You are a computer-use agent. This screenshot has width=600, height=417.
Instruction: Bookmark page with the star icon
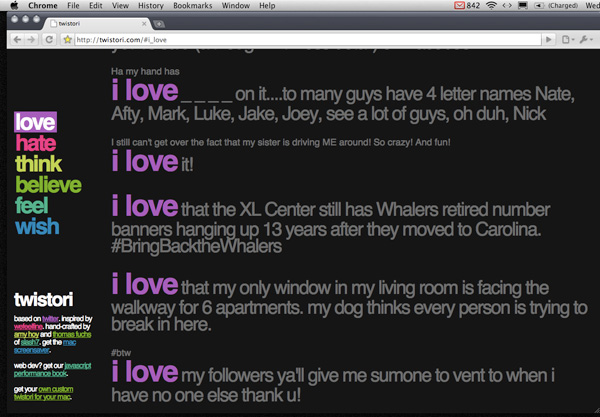67,39
